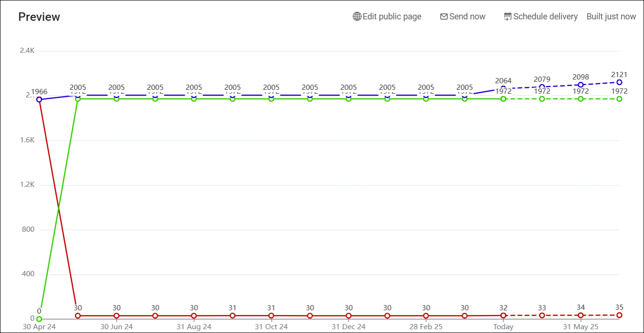
Task: Click the Built just now status text
Action: (x=611, y=17)
